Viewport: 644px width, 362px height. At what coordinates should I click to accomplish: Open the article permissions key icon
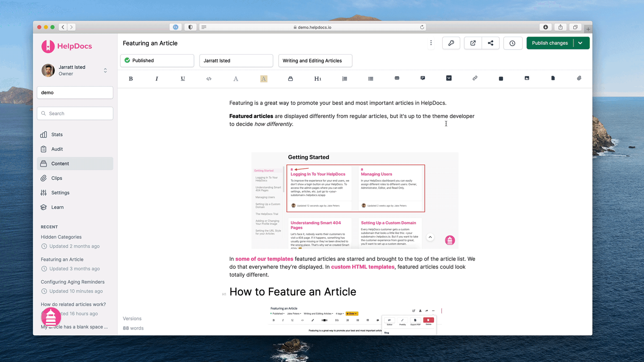[x=451, y=43]
